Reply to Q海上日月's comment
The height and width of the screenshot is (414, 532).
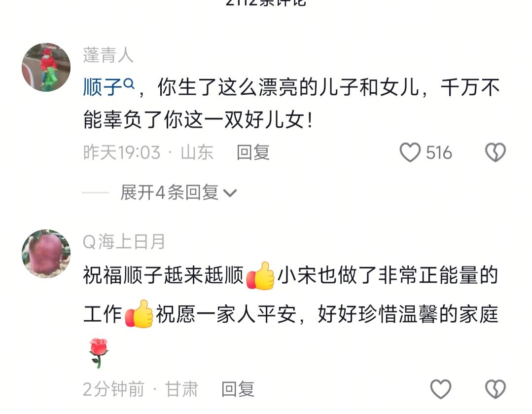coord(238,389)
